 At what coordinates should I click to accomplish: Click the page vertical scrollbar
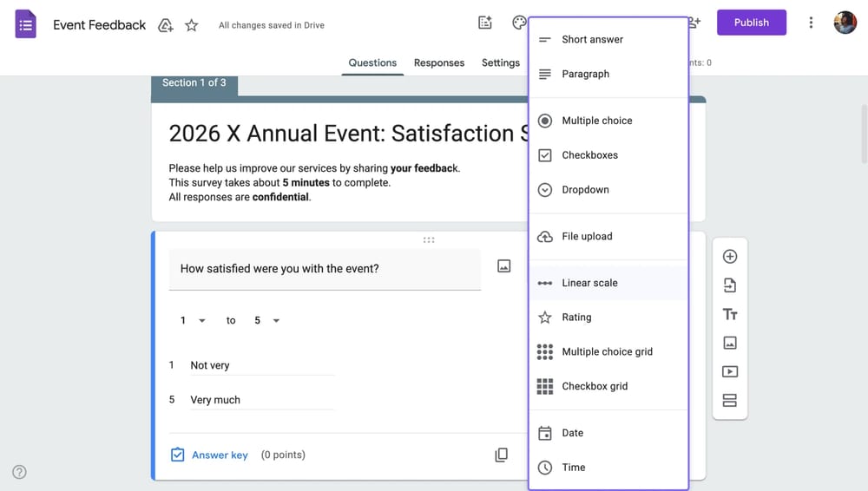click(865, 134)
